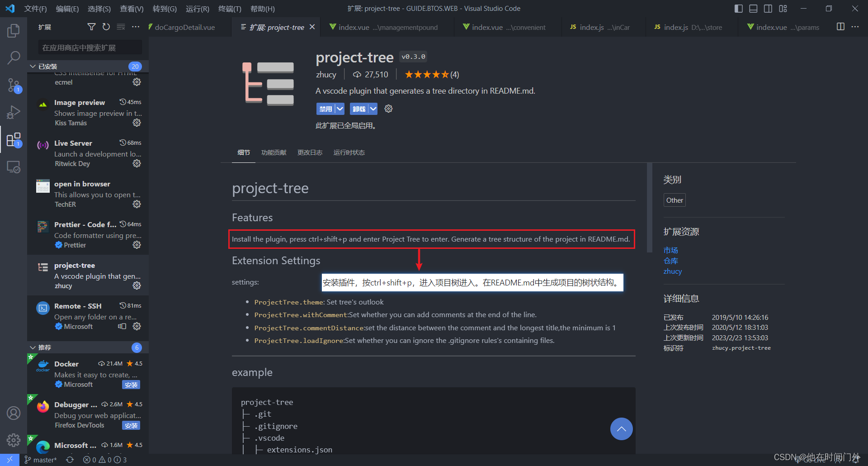Open the Manage gear in activity bar
This screenshot has height=466, width=868.
click(14, 440)
